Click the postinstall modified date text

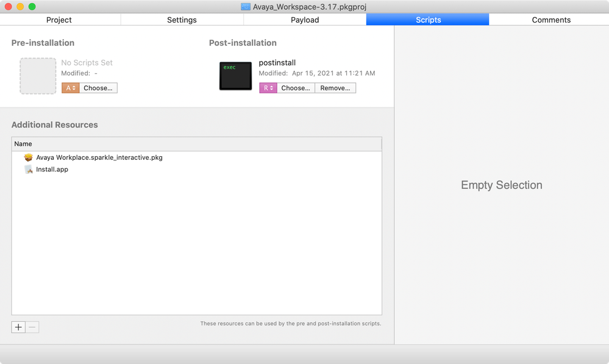coord(317,73)
